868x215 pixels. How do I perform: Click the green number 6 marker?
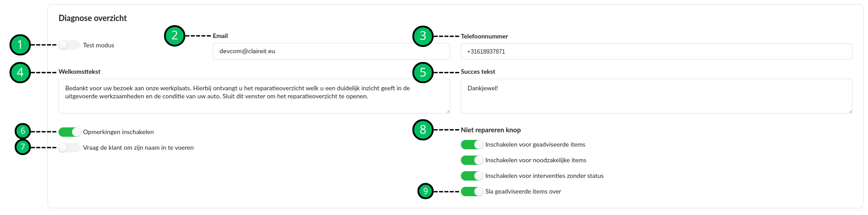23,131
